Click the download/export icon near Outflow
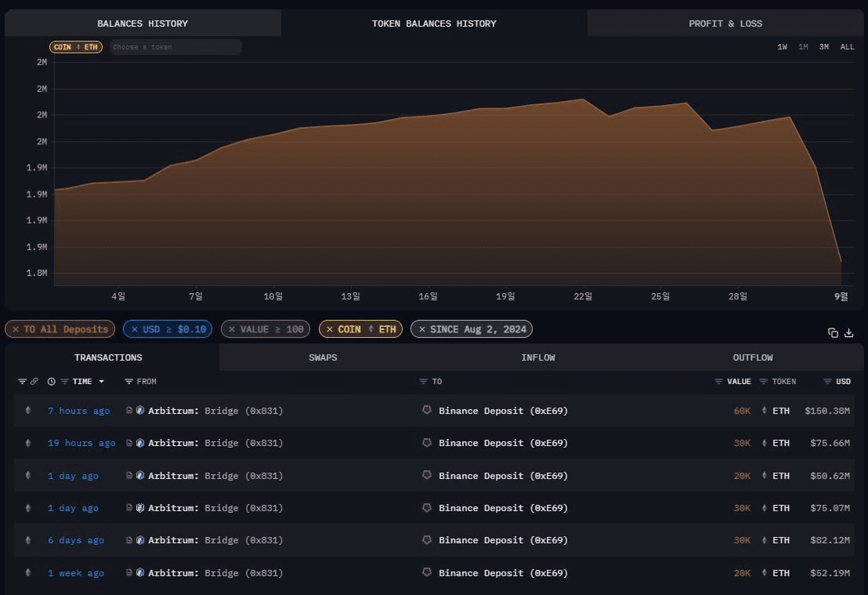 pyautogui.click(x=849, y=332)
